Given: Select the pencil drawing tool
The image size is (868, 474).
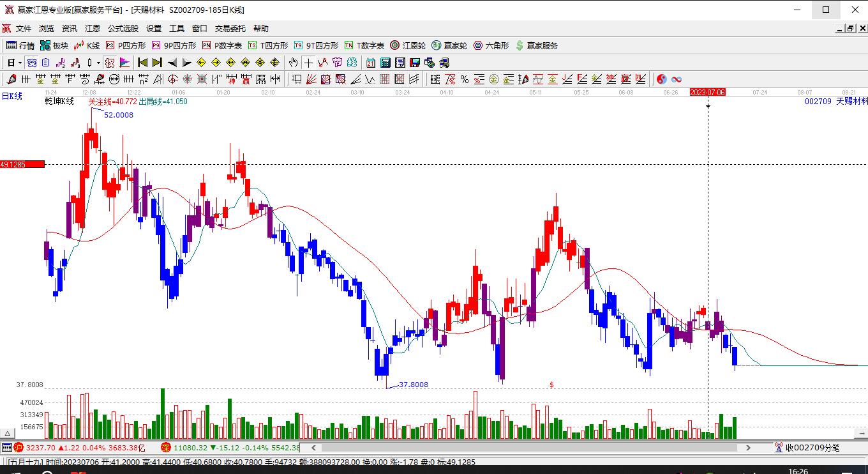Looking at the screenshot, I should click(x=11, y=79).
